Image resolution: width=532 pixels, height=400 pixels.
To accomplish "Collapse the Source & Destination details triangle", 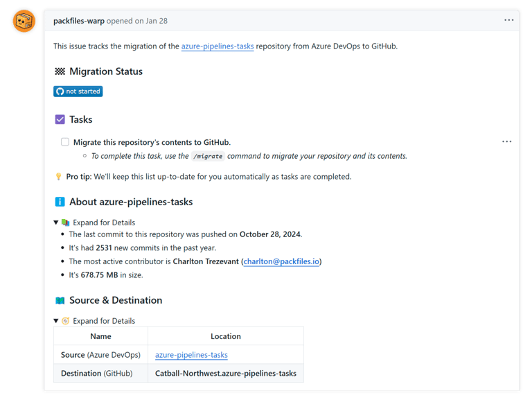I will pos(57,321).
